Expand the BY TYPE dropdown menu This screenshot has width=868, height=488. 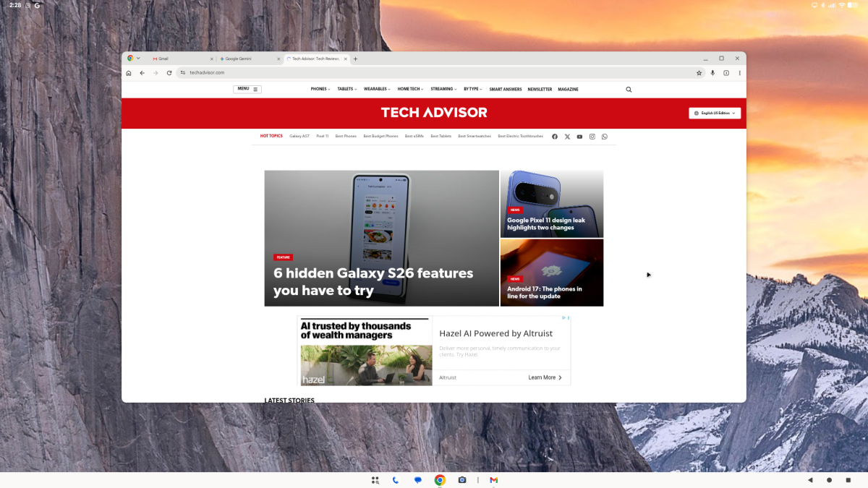click(x=472, y=89)
